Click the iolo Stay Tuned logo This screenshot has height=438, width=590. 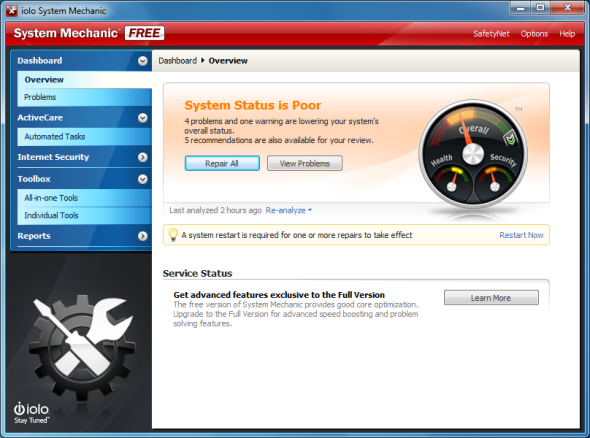click(x=32, y=412)
